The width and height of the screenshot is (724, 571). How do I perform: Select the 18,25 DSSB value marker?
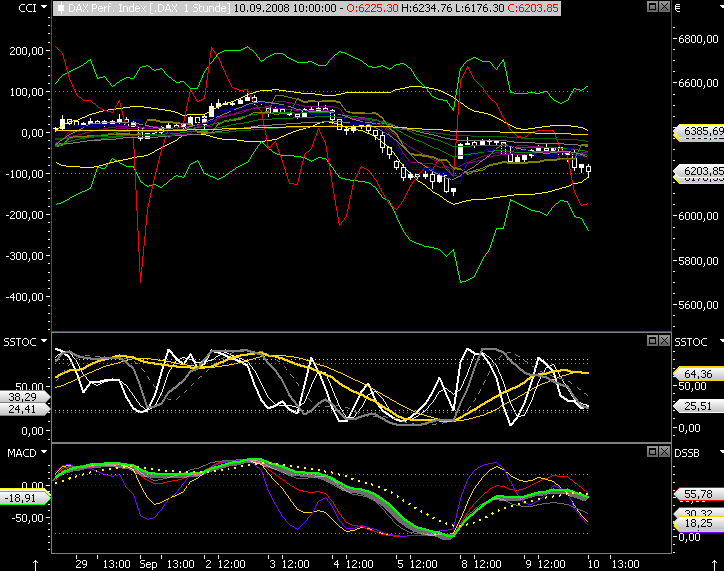pos(699,523)
